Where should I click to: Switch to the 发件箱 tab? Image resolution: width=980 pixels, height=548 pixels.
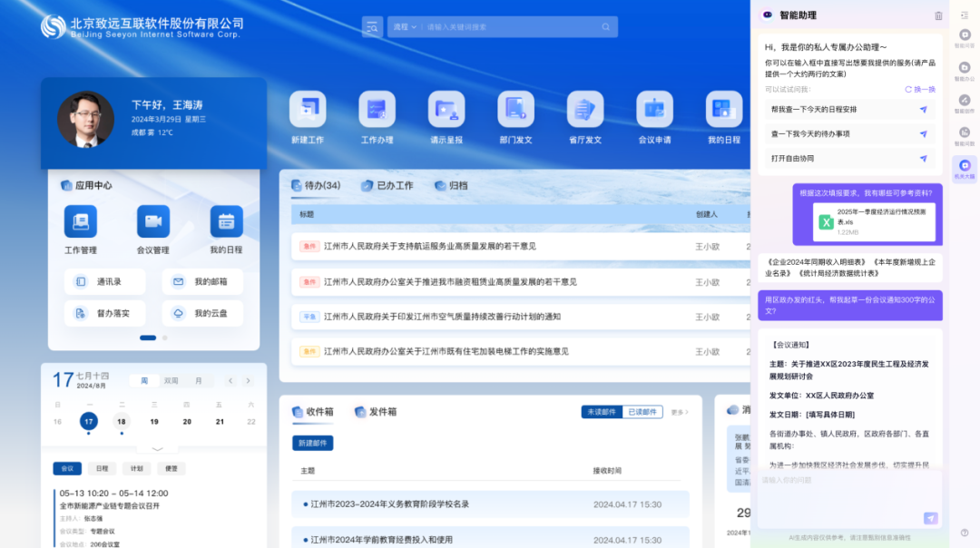[376, 412]
